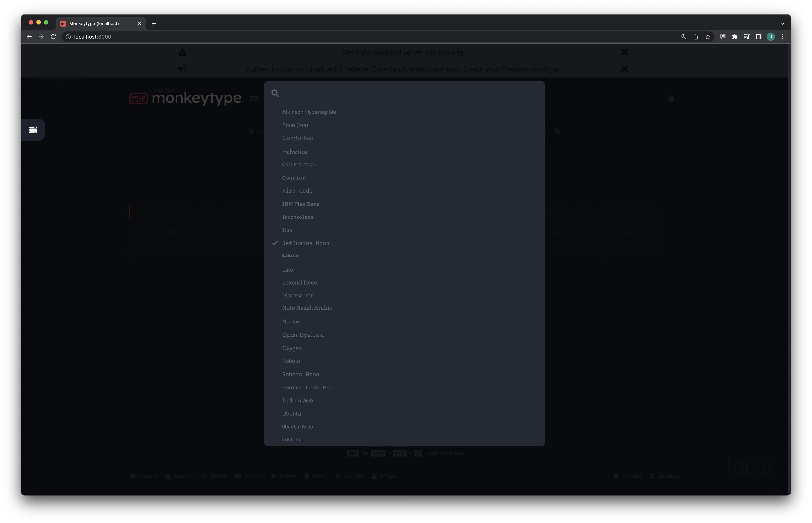The image size is (812, 523).
Task: Select the Itim font
Action: click(x=404, y=230)
